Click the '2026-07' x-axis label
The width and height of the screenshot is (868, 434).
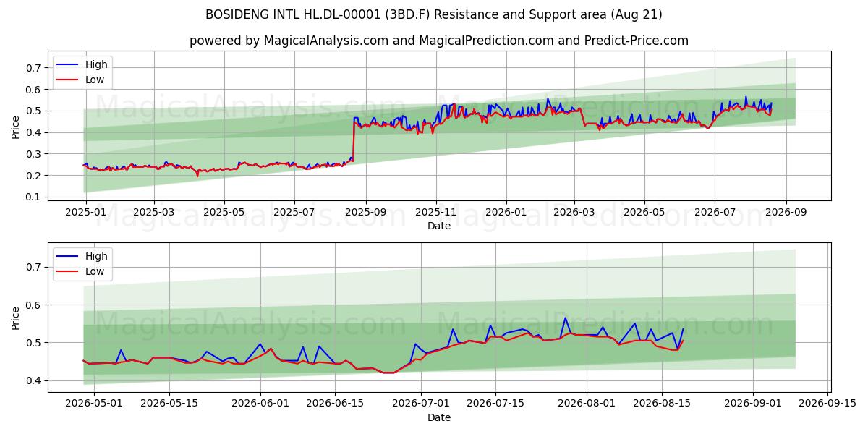714,213
